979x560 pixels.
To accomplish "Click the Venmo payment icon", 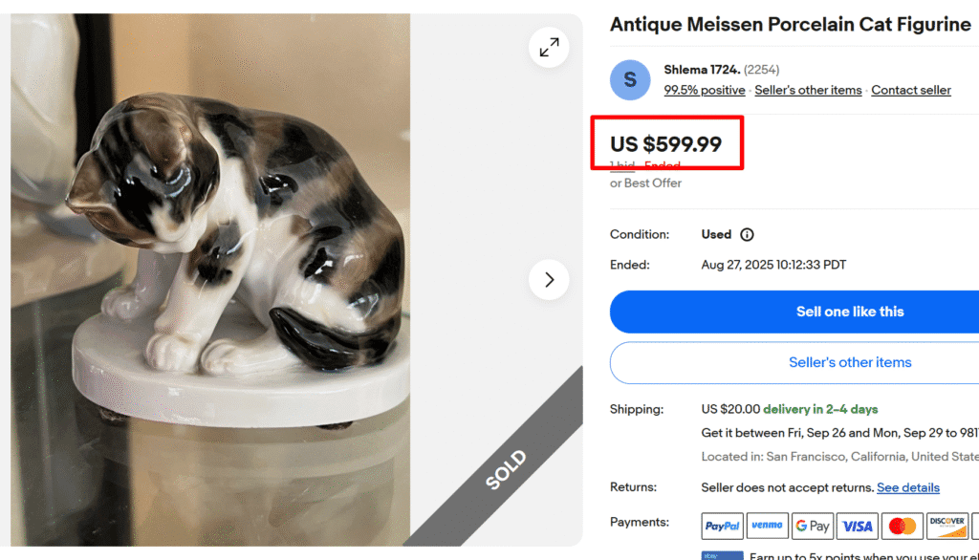I will tap(767, 527).
